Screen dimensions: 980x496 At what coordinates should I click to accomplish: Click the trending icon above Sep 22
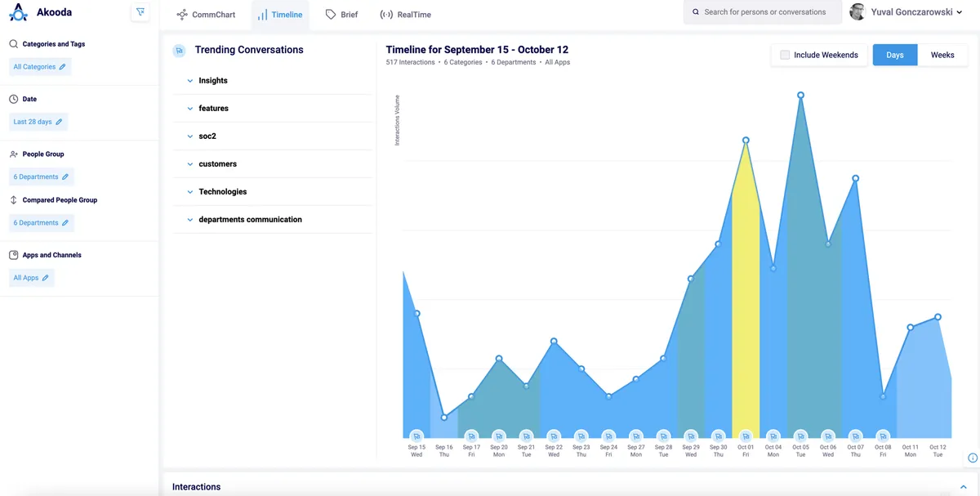pyautogui.click(x=554, y=436)
